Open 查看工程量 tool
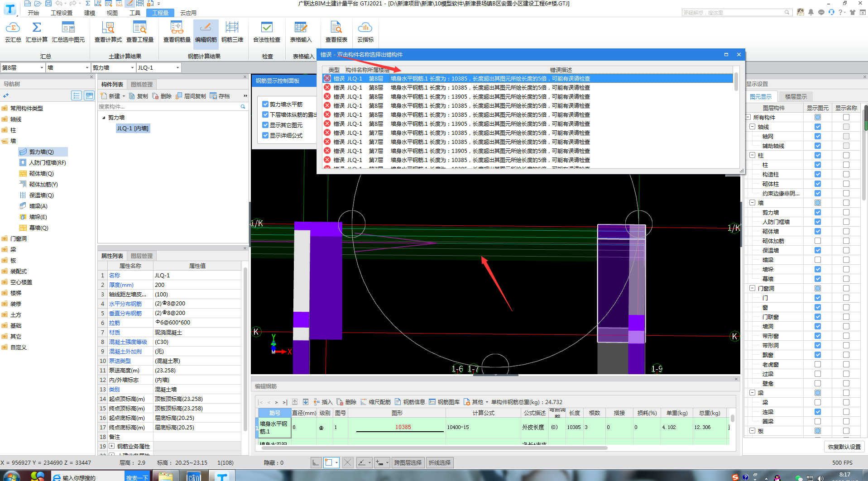 pyautogui.click(x=140, y=32)
